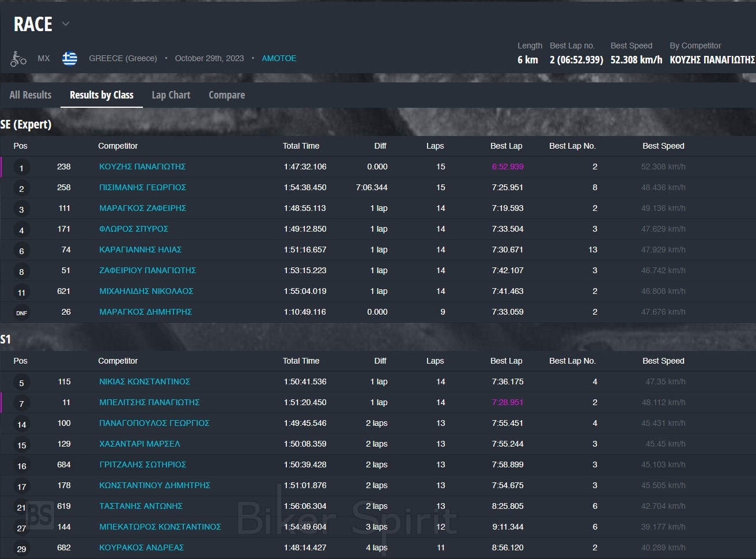The height and width of the screenshot is (559, 756).
Task: Open the Lap Chart tab
Action: [171, 95]
